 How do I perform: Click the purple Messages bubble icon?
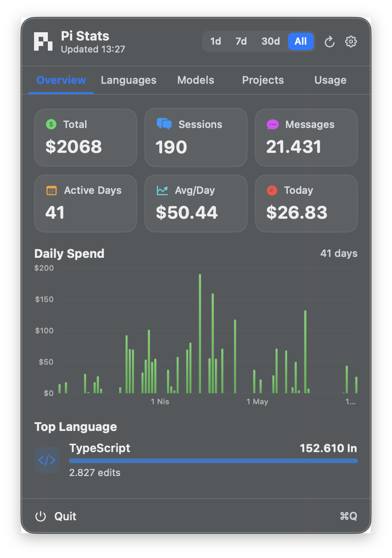[273, 124]
